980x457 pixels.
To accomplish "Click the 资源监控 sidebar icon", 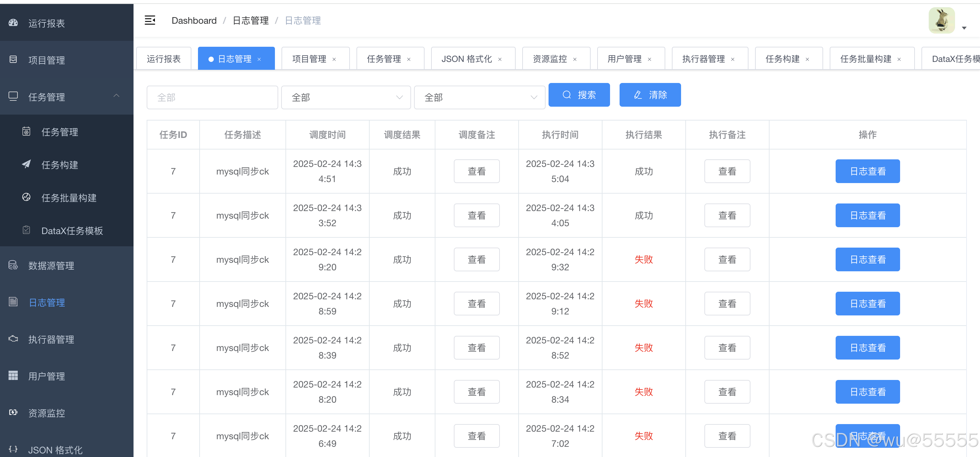I will (x=13, y=413).
